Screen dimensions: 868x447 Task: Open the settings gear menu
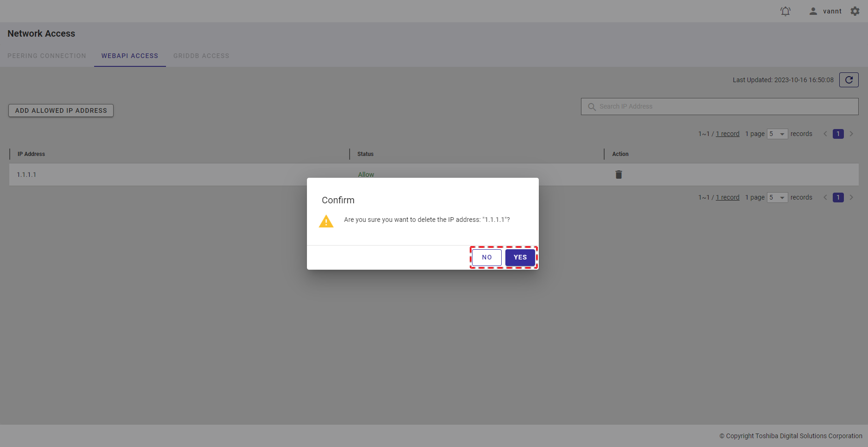pos(855,11)
